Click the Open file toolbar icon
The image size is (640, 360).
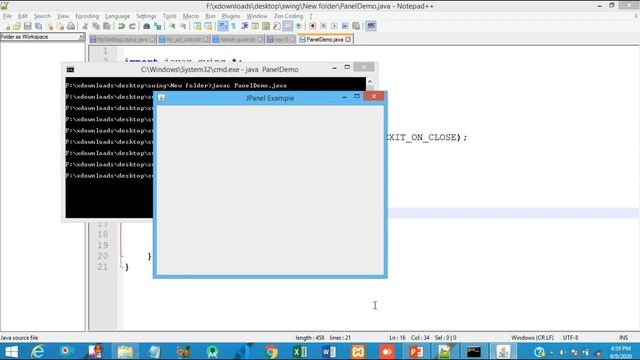point(17,26)
